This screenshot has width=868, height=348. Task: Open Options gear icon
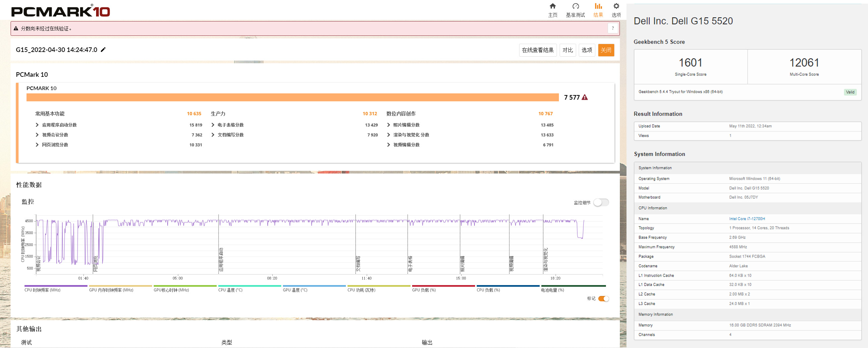pos(616,6)
